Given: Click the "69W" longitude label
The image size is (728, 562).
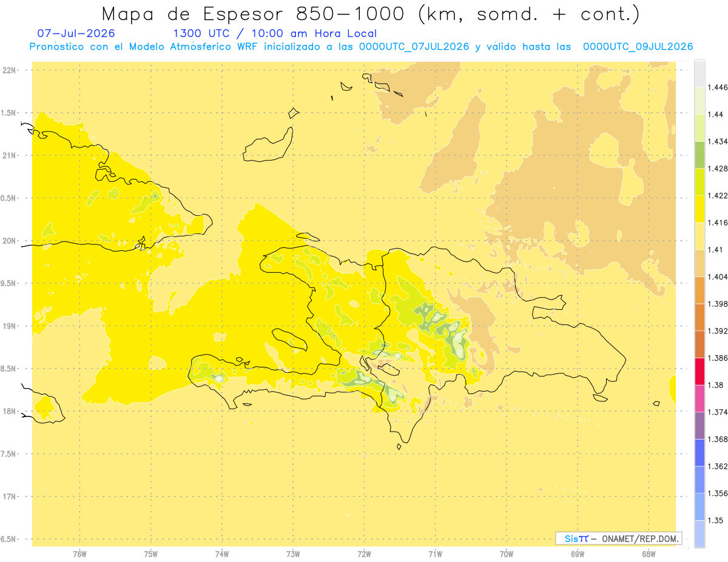Looking at the screenshot, I should coord(578,554).
